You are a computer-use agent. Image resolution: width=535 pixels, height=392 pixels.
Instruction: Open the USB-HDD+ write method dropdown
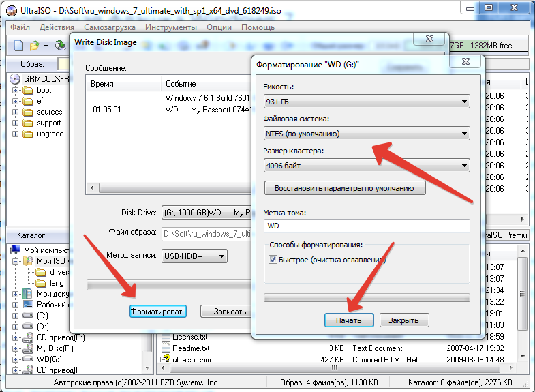pyautogui.click(x=194, y=256)
